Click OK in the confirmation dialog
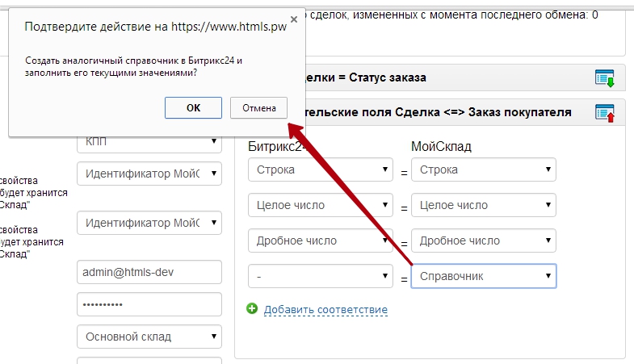 point(193,107)
